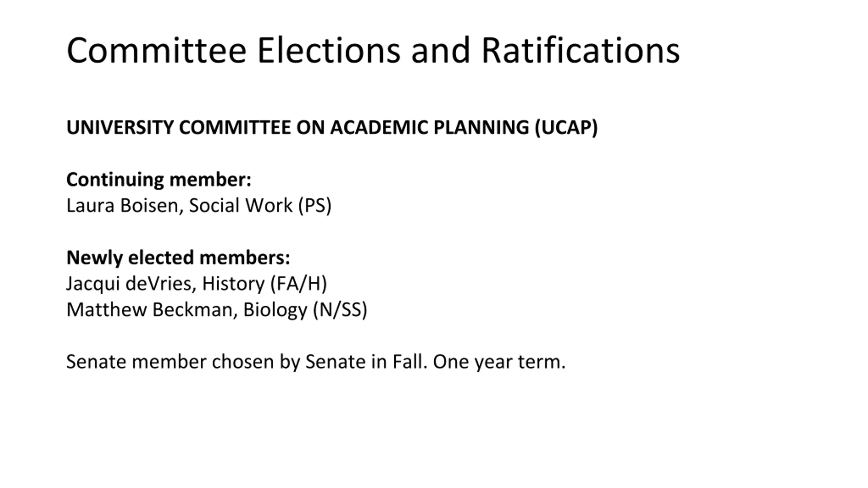
Task: Select the Jacqui deVries, History line
Action: 197,284
